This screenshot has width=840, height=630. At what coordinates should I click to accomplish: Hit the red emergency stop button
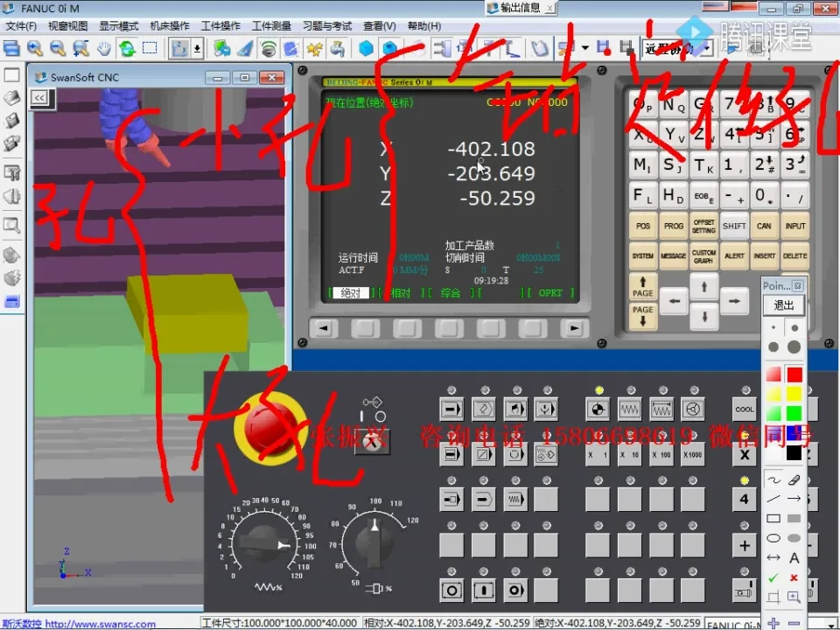269,423
